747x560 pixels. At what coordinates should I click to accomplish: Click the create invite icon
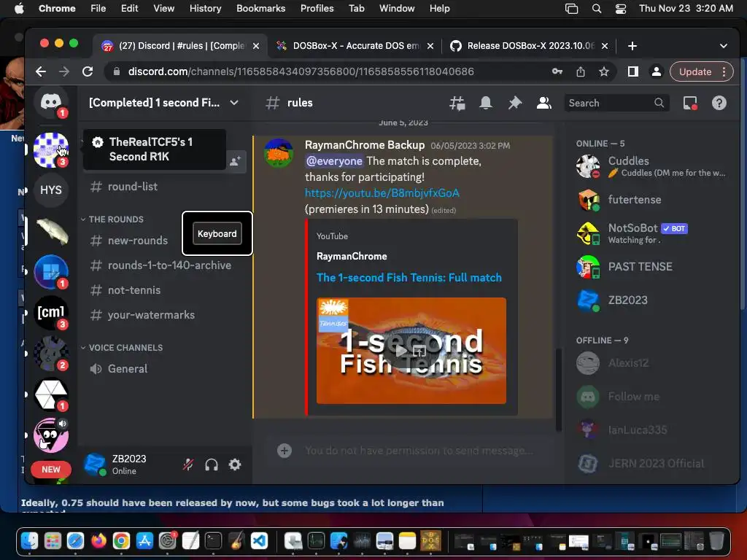coord(236,161)
